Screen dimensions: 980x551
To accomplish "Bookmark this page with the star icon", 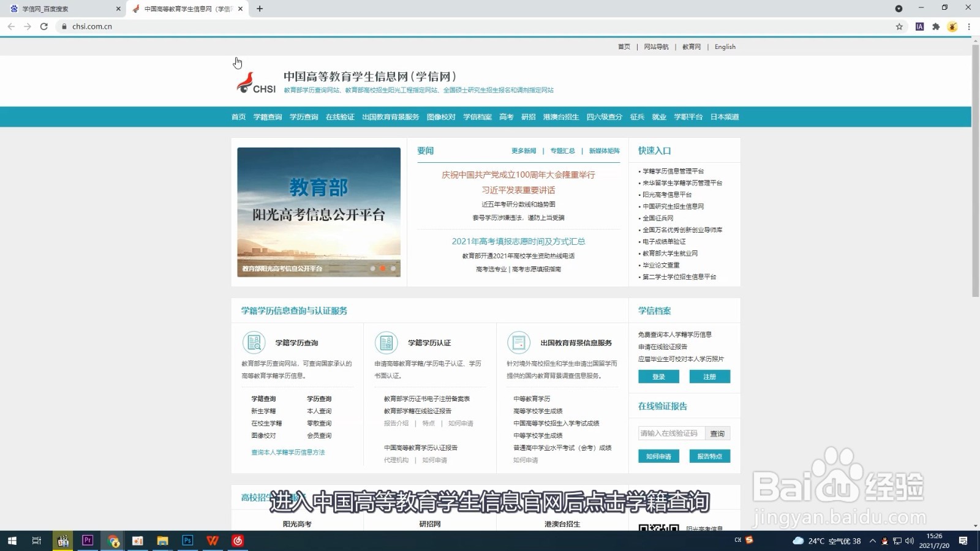I will (899, 26).
